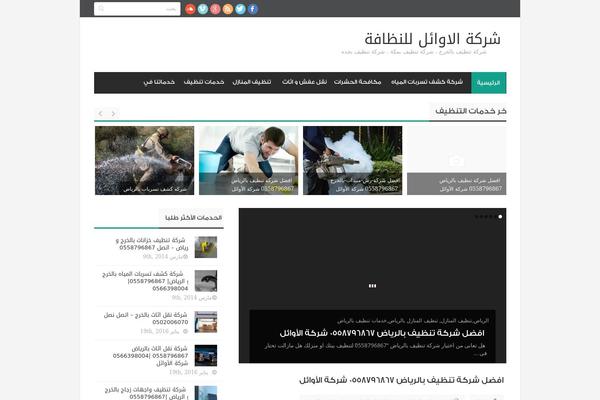Open شركة كشف تسربات المياه بالخرج post
The width and height of the screenshot is (600, 400).
145,281
